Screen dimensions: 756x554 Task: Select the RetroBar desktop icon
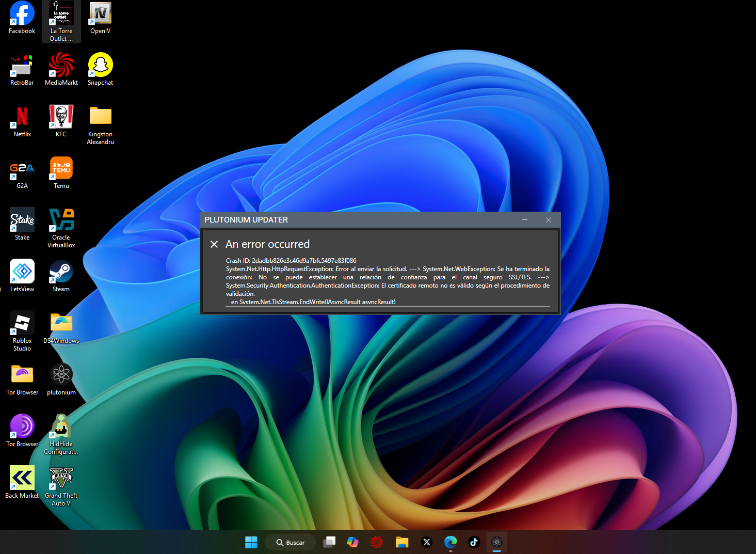click(22, 70)
